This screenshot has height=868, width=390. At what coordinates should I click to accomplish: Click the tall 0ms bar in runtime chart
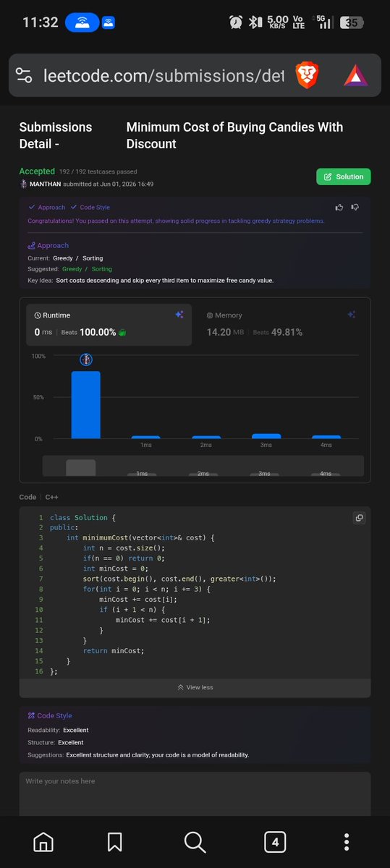[x=85, y=404]
